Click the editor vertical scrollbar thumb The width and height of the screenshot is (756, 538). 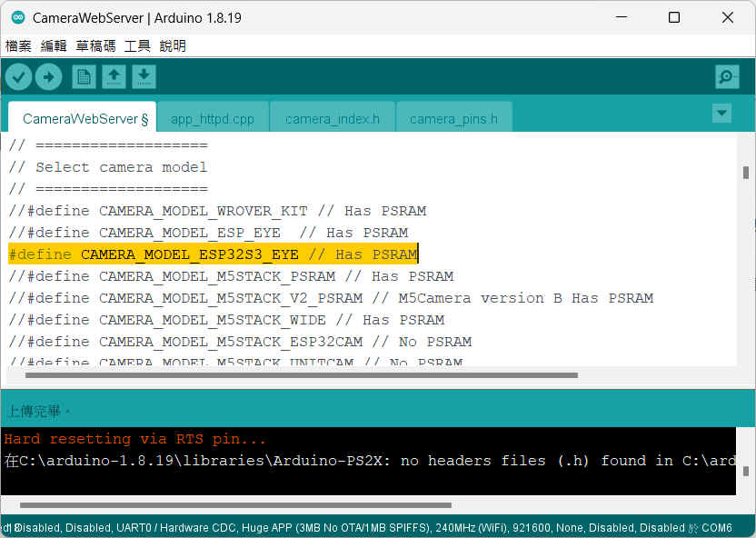pos(746,173)
